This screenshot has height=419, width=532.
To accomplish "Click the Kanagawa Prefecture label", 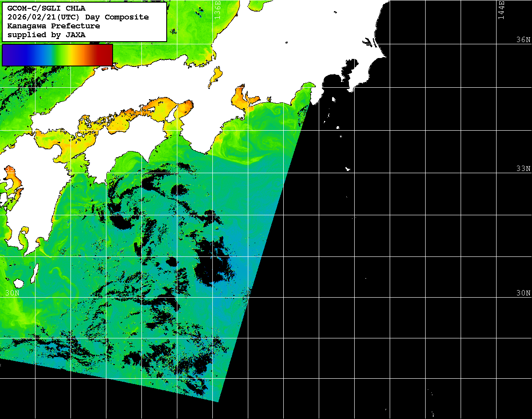I will 53,26.
